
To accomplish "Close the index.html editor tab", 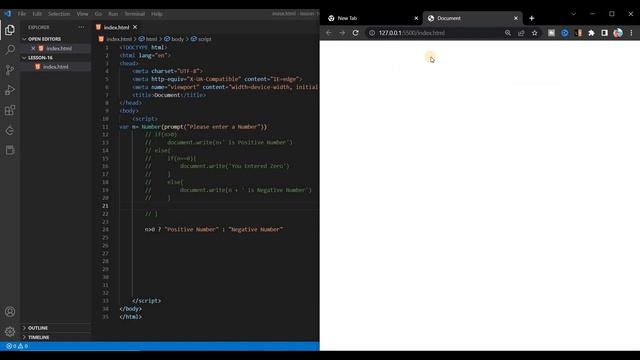I will click(x=135, y=27).
